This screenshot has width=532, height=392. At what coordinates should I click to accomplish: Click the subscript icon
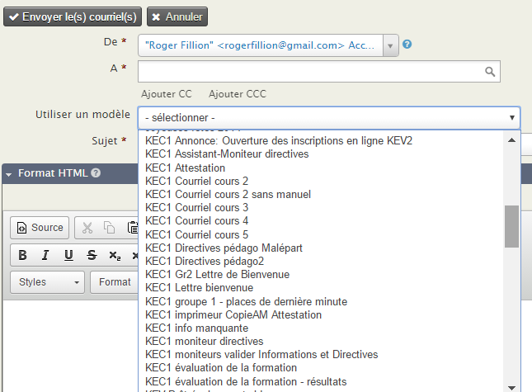(113, 255)
